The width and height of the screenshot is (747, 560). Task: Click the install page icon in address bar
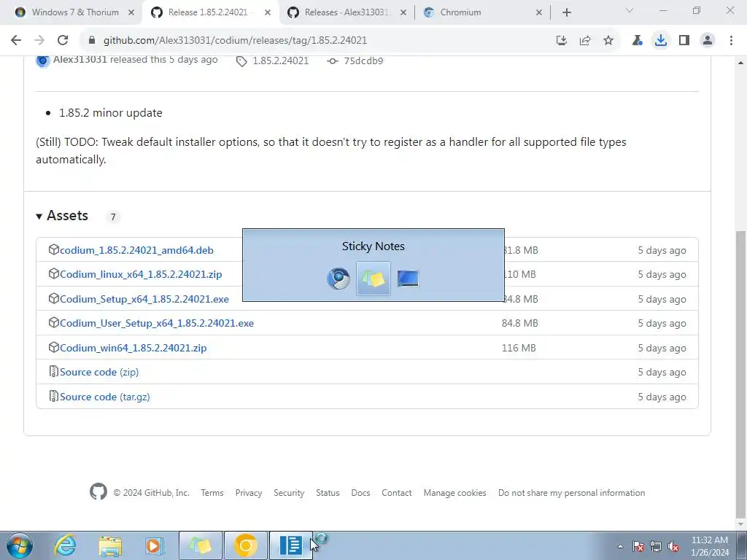pyautogui.click(x=562, y=41)
